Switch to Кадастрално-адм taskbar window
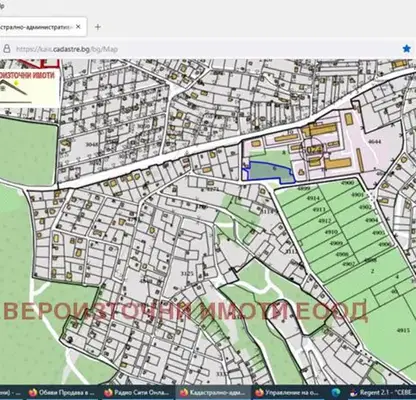416x400 pixels. coord(212,393)
